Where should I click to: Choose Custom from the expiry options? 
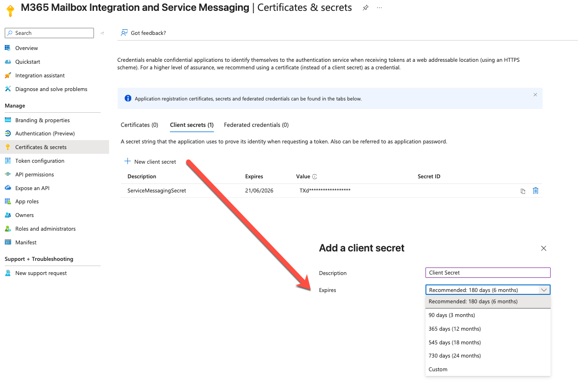(x=437, y=369)
